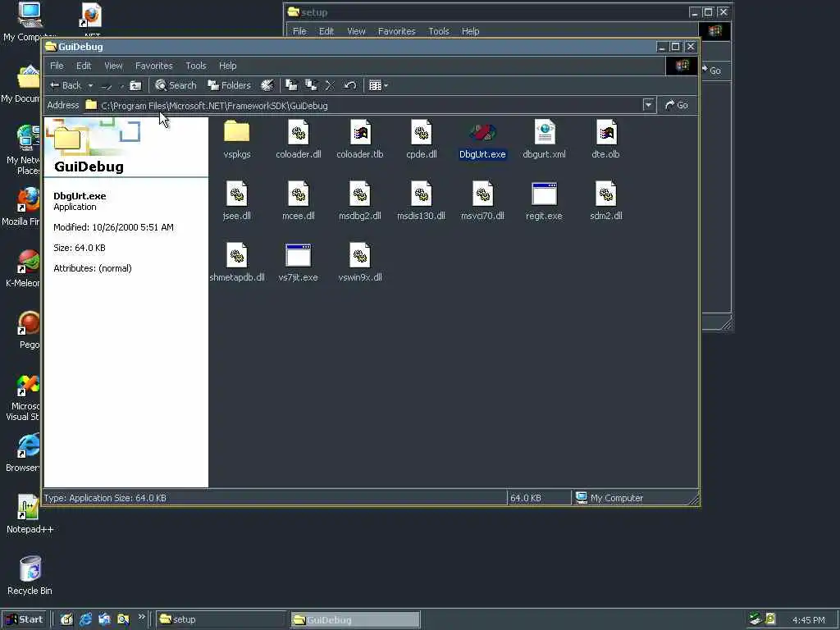The image size is (840, 630).
Task: Select the coloader.tlb file
Action: (360, 139)
